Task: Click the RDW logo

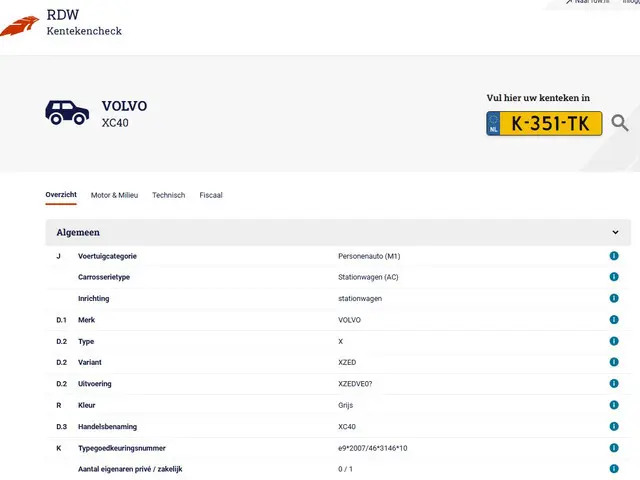Action: 20,24
